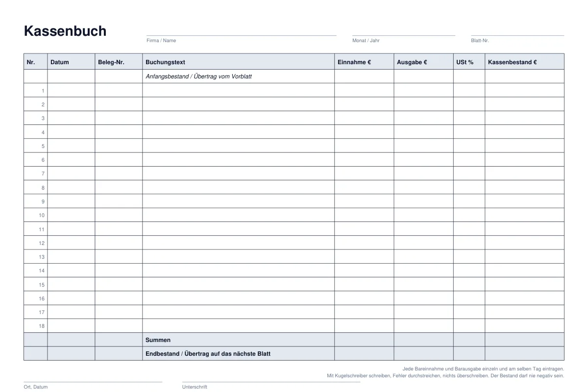Viewport: 588px width, 392px height.
Task: Select the "Firma / Name" label
Action: 161,41
